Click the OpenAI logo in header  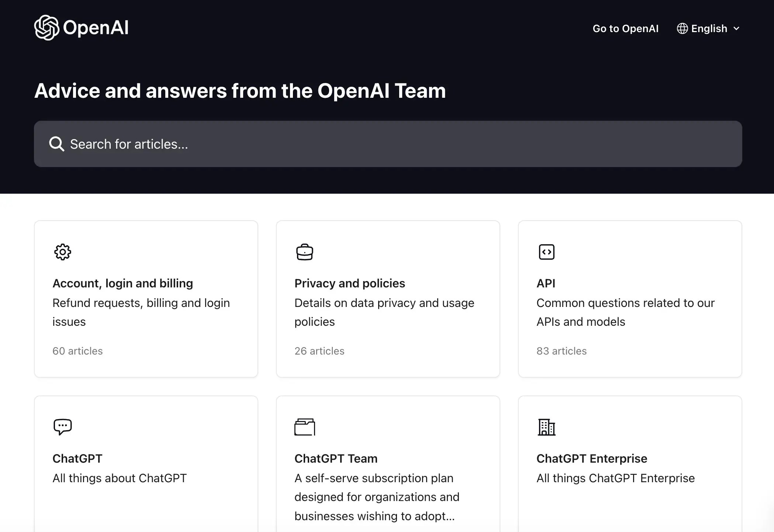point(81,28)
